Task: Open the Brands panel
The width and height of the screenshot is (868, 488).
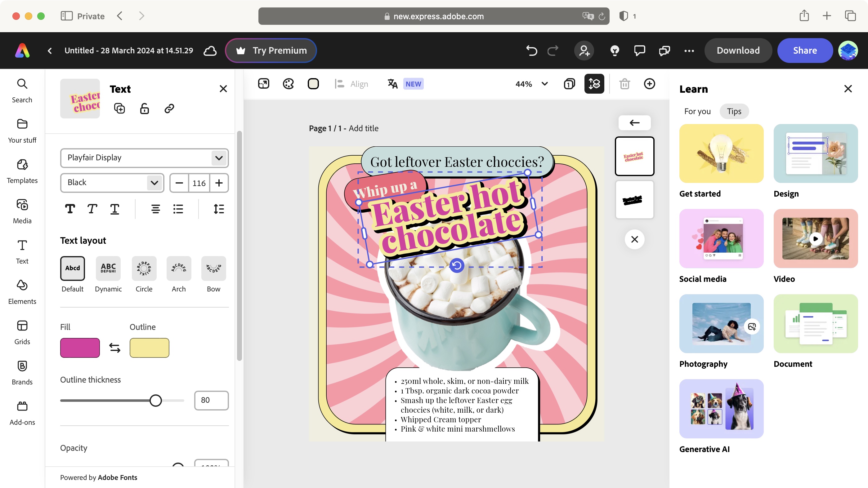Action: [22, 372]
